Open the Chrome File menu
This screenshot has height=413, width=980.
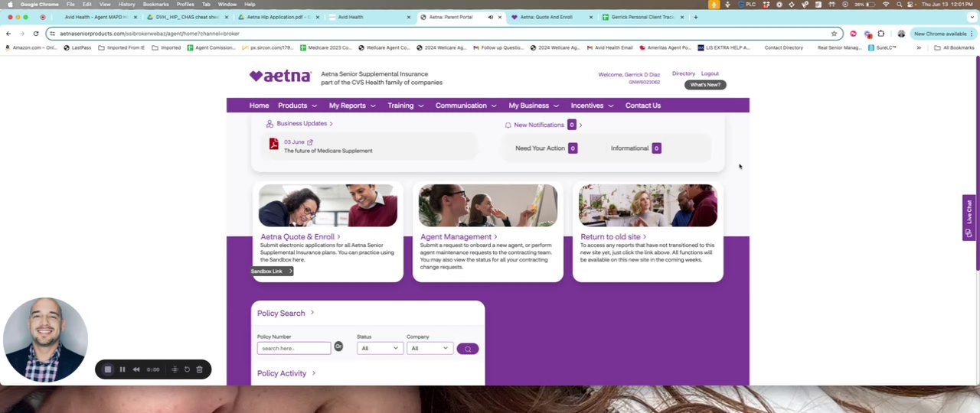[70, 5]
